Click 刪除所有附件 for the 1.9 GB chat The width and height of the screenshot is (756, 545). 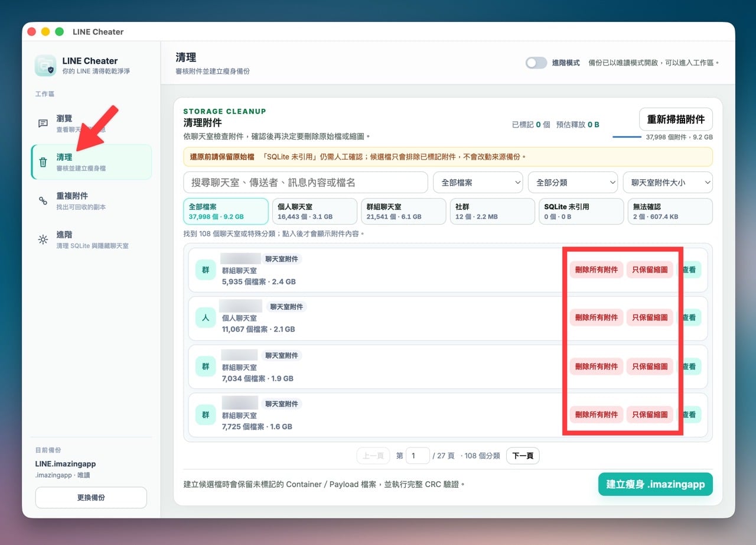coord(597,366)
